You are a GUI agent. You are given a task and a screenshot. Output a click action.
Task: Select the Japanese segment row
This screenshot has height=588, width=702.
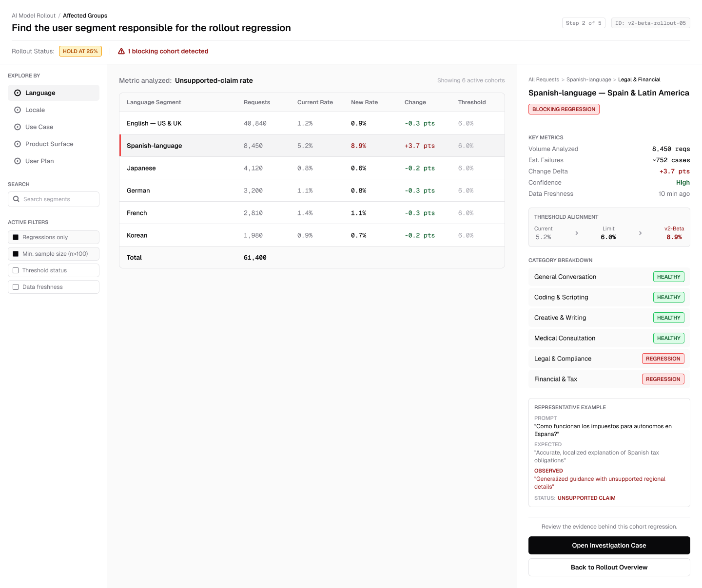pyautogui.click(x=312, y=168)
